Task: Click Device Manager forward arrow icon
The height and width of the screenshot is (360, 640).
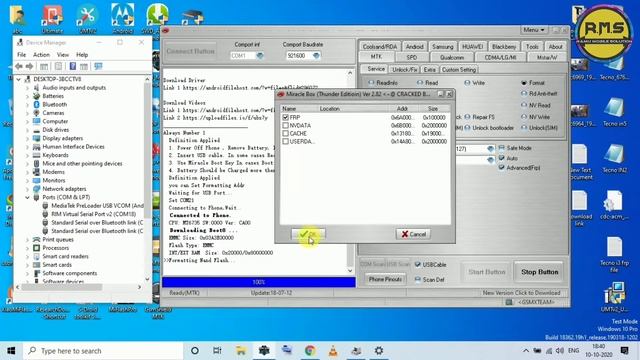Action: (29, 67)
